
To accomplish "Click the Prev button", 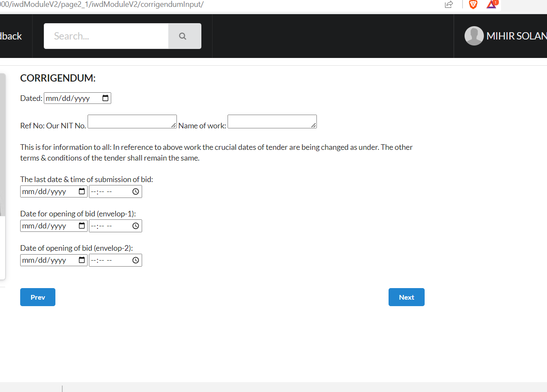I will point(38,297).
